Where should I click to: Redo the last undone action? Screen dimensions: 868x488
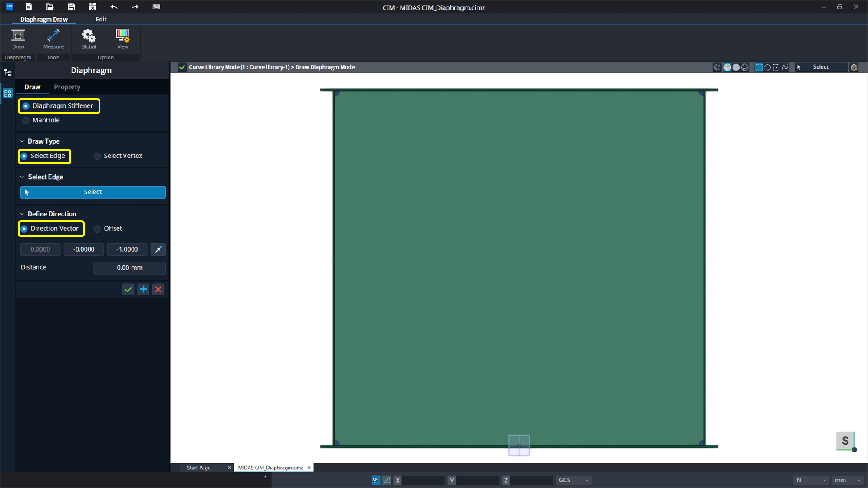click(x=135, y=7)
